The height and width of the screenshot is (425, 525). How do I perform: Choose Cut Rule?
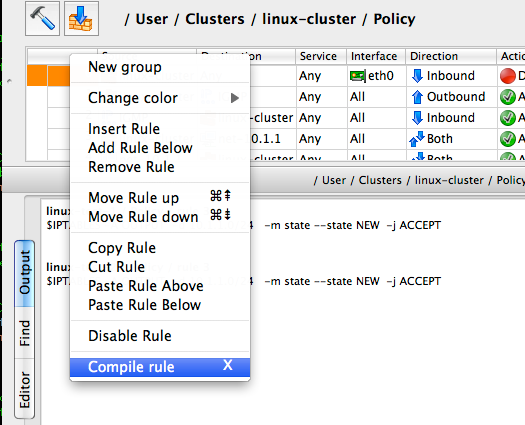[x=160, y=267]
